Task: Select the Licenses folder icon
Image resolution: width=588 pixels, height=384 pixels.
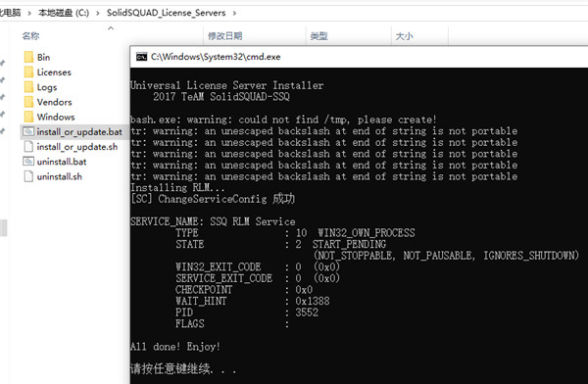Action: [x=28, y=72]
